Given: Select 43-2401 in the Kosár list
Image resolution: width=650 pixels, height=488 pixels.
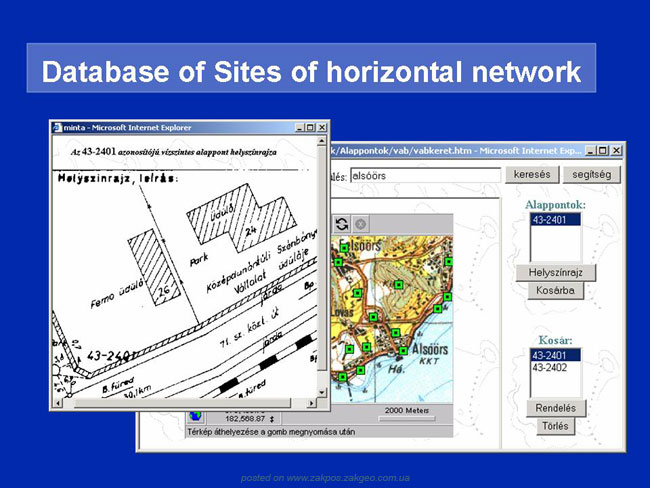Looking at the screenshot, I should [555, 355].
